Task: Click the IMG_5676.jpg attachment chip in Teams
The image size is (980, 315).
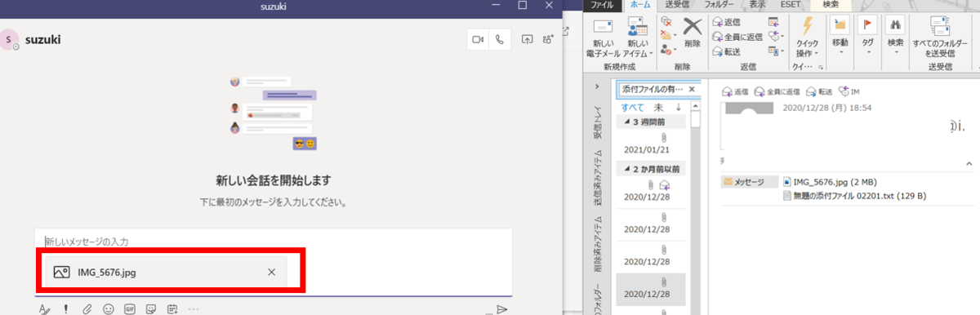Action: [x=166, y=272]
